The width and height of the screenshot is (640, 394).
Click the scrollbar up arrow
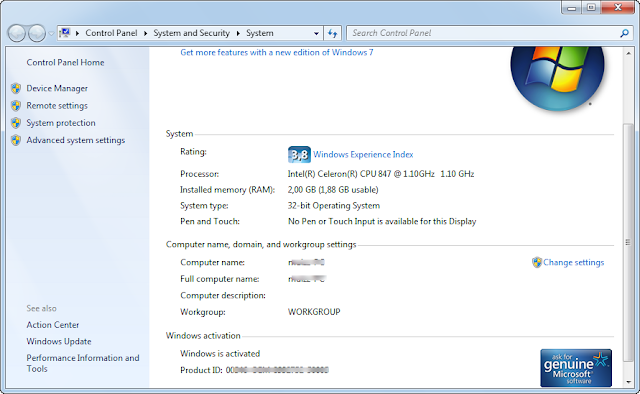point(629,53)
